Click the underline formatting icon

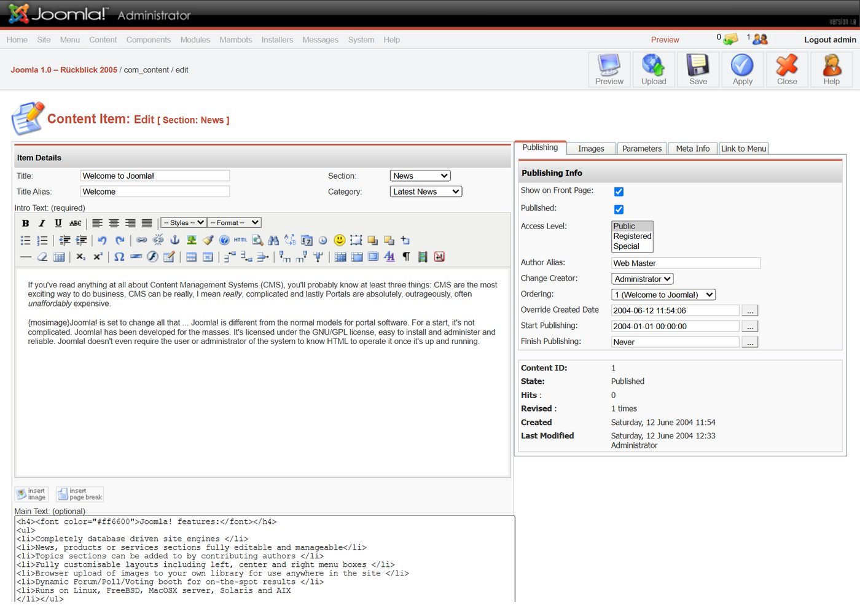click(58, 223)
